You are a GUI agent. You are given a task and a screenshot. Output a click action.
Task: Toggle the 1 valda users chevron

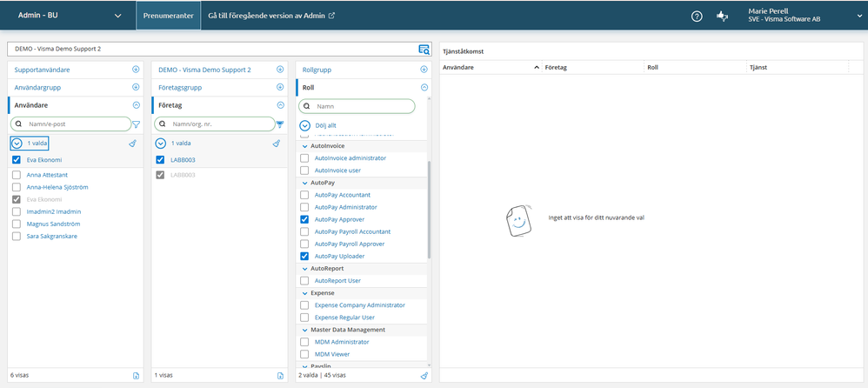point(17,144)
